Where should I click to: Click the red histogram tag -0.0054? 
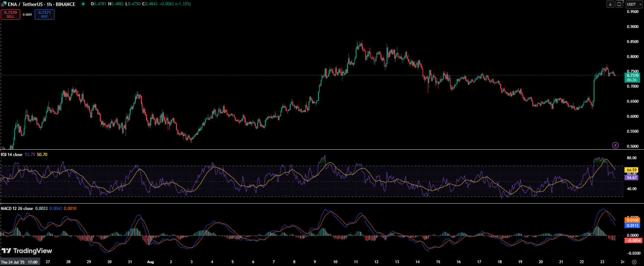click(632, 240)
